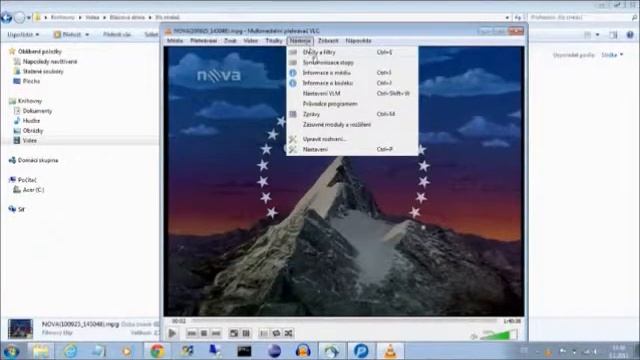Open the VLC cone taskbar icon
Screen dimensions: 640x360
[390, 351]
